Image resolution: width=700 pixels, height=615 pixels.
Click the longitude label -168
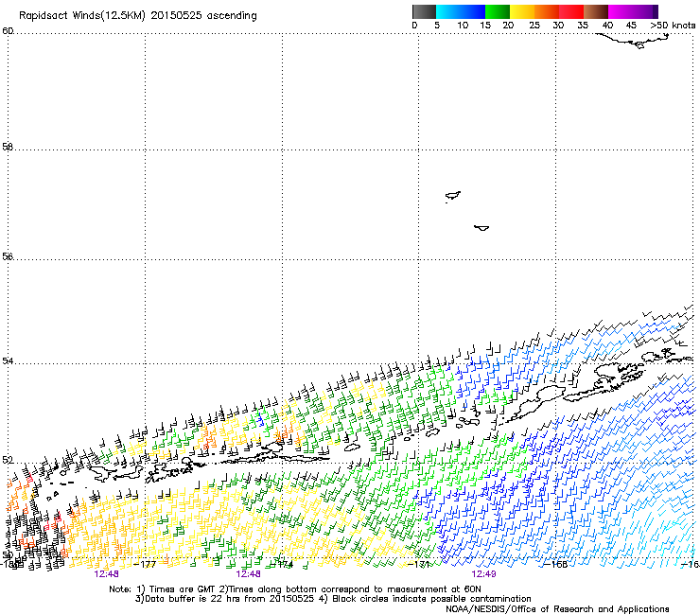556,565
